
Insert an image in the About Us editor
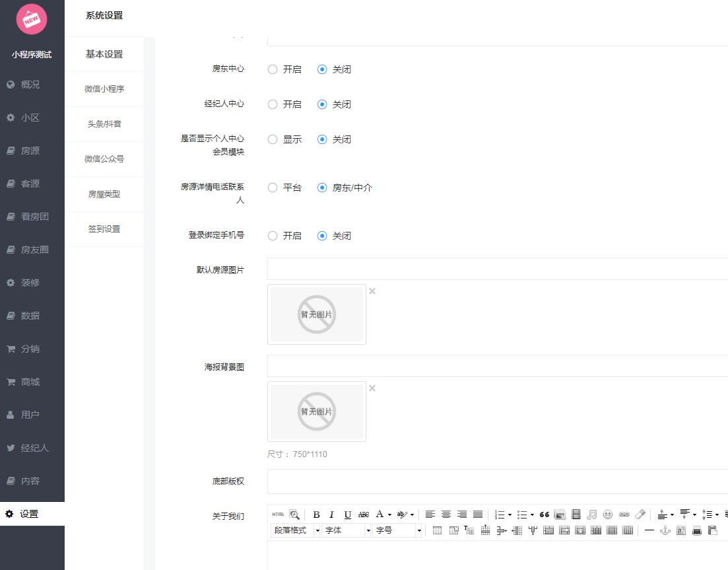point(560,515)
